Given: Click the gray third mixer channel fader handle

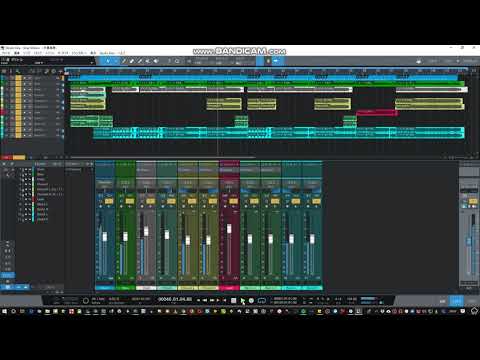Looking at the screenshot, I should (x=146, y=231).
